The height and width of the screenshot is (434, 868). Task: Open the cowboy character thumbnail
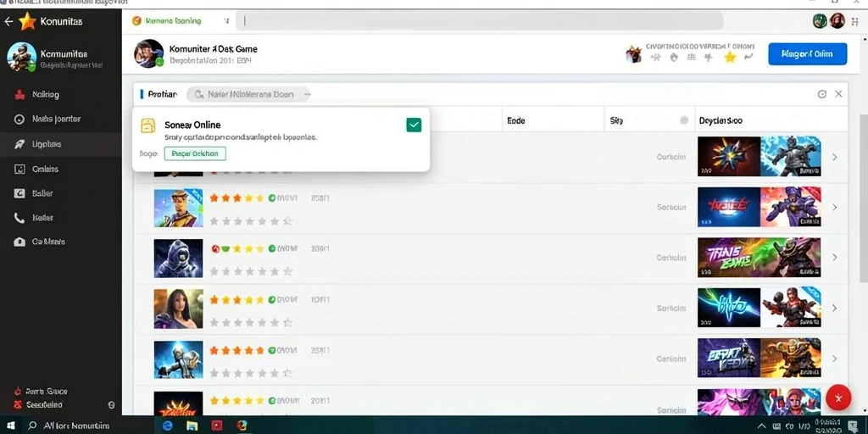coord(178,208)
